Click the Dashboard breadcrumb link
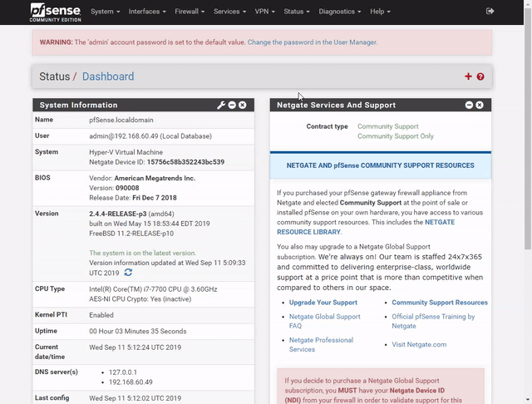Viewport: 532px width, 404px height. click(108, 76)
